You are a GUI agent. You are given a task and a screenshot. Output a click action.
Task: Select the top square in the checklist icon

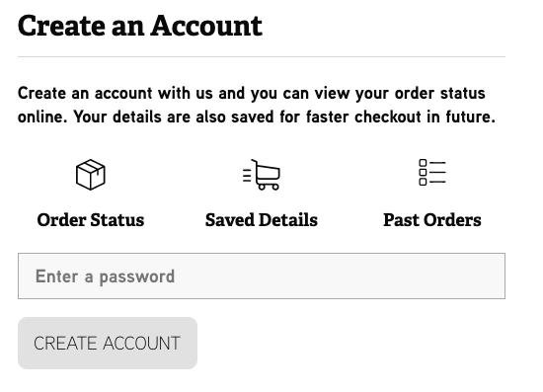point(423,163)
